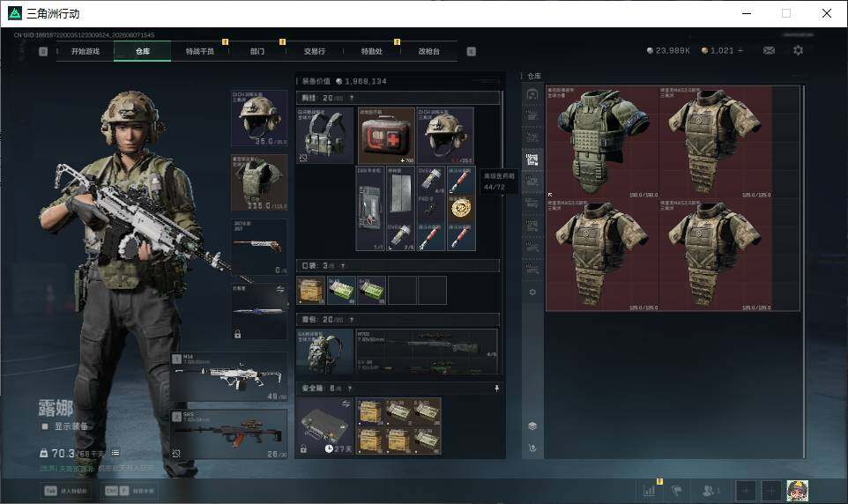
Task: Switch to the 改枪台 tab
Action: 429,51
